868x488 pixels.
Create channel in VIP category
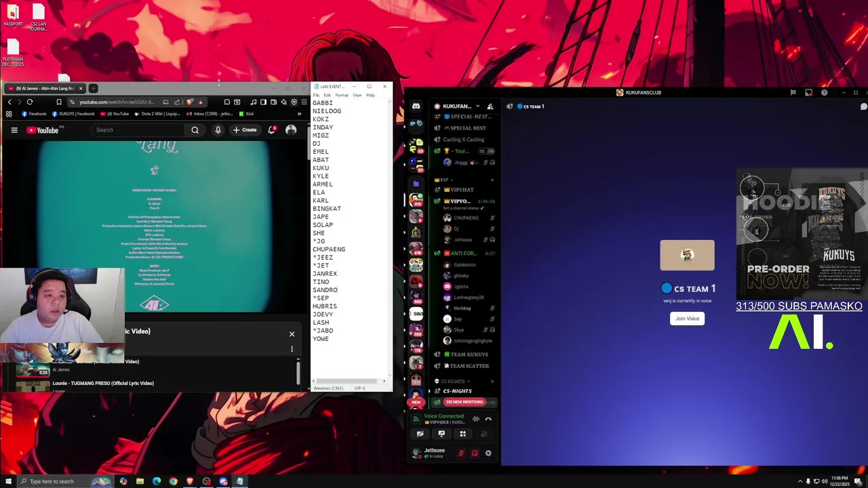(x=492, y=180)
